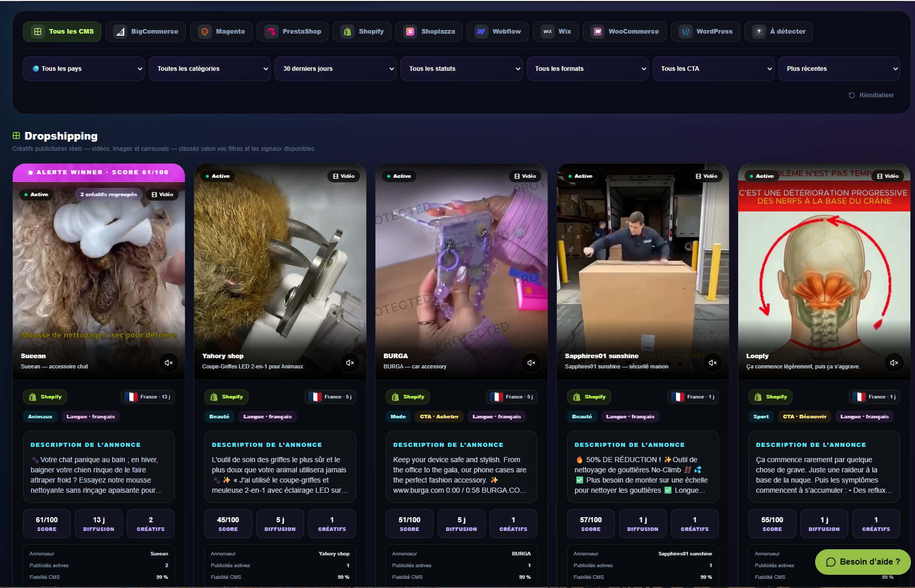The width and height of the screenshot is (915, 588).
Task: Filter by WooCommerce CMS
Action: pos(625,32)
